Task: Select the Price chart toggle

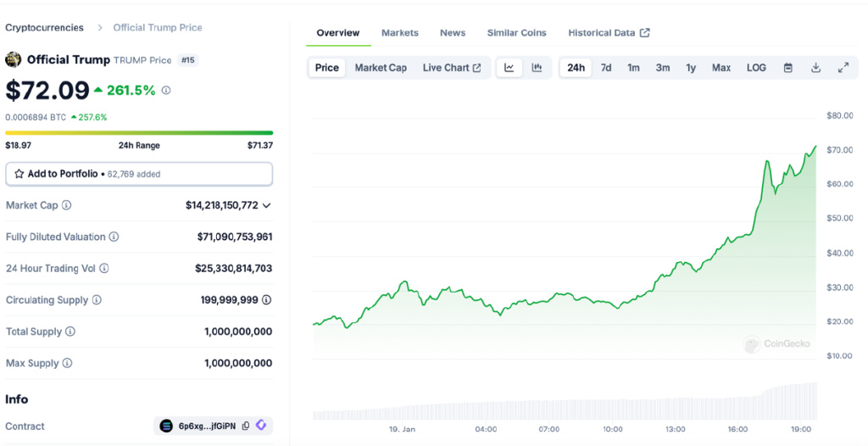Action: point(326,68)
